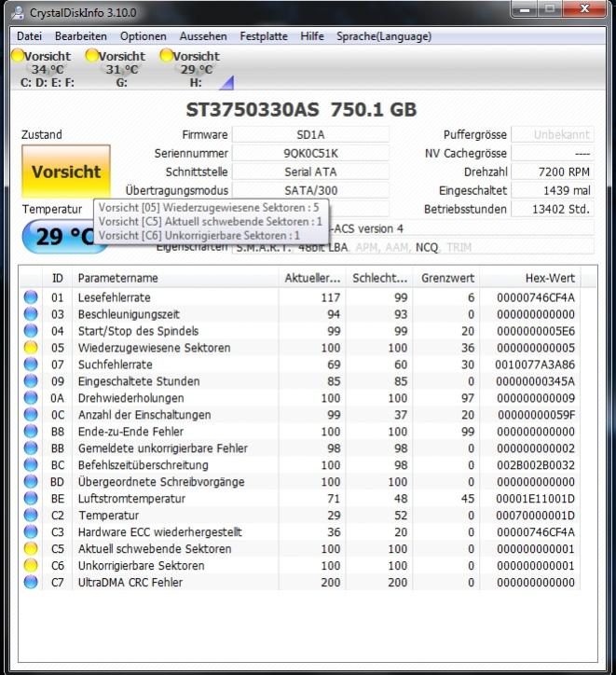
Task: Click the blue dot for Übergeordnete Schreibvorgänge
Action: 31,482
